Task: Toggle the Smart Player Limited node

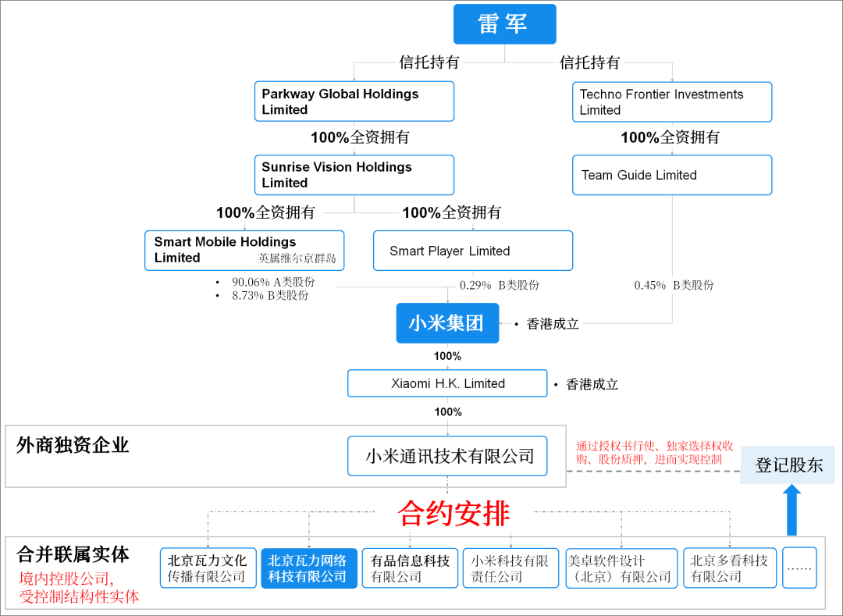Action: click(x=472, y=250)
